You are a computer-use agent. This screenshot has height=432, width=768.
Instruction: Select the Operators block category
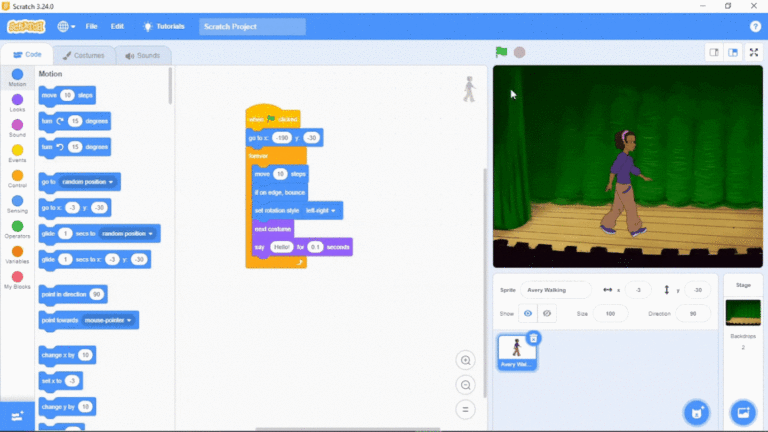click(17, 230)
